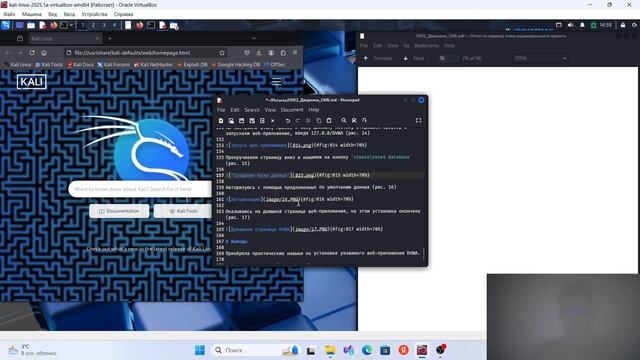This screenshot has height=360, width=640.
Task: Close the document with Mousepad X icon
Action: pyautogui.click(x=273, y=120)
